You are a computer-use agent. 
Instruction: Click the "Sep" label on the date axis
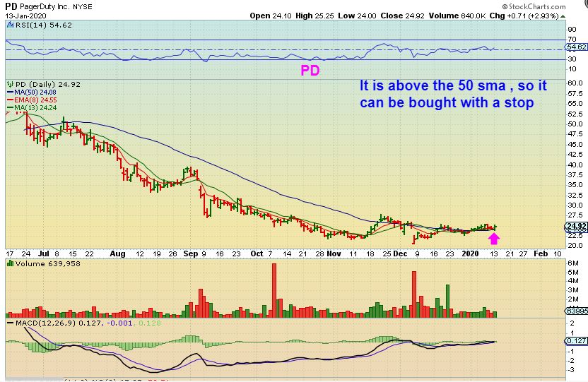pos(191,253)
